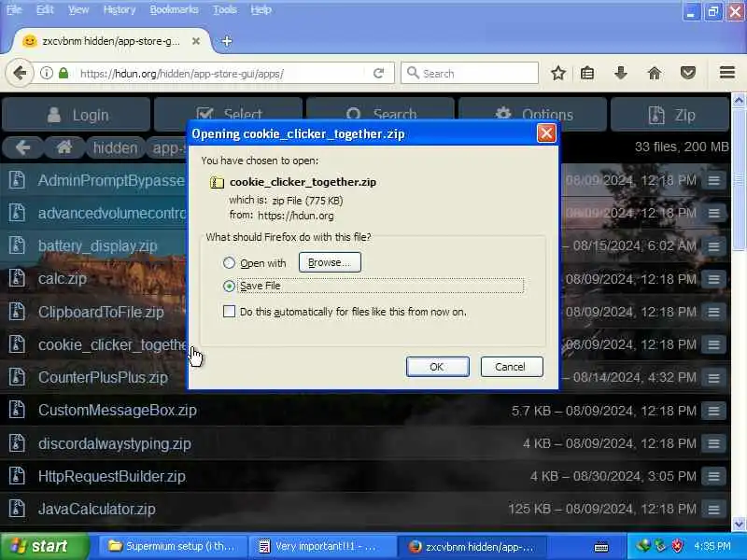
Task: Go to the home breadcrumb icon
Action: [64, 148]
